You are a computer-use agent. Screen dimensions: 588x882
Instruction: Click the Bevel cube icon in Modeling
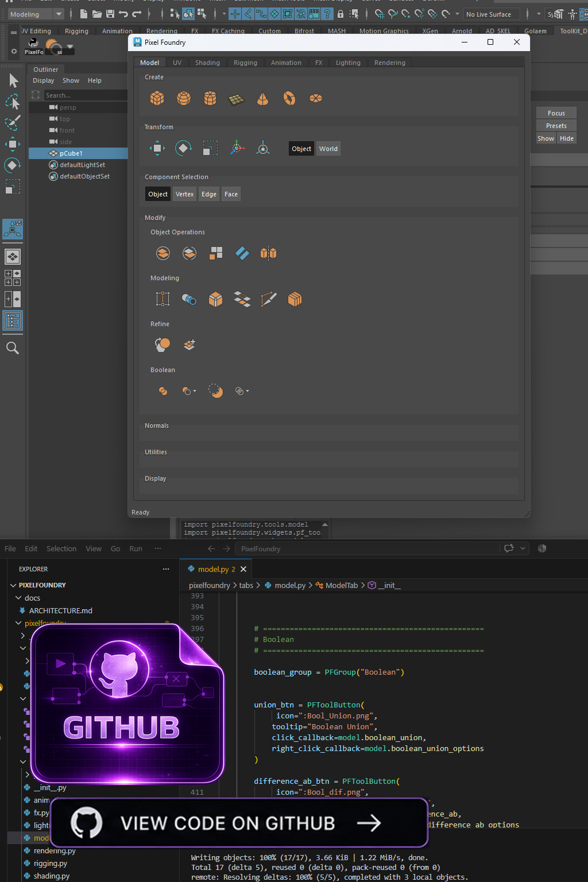[x=215, y=299]
